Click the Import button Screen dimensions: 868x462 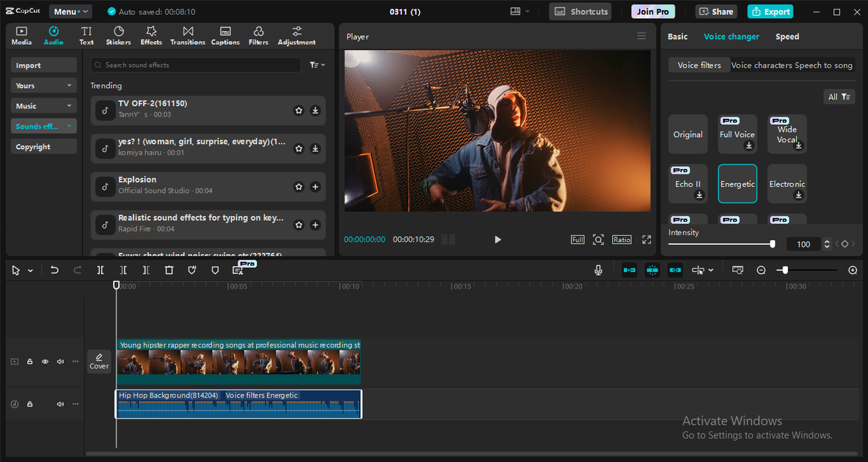(x=44, y=65)
